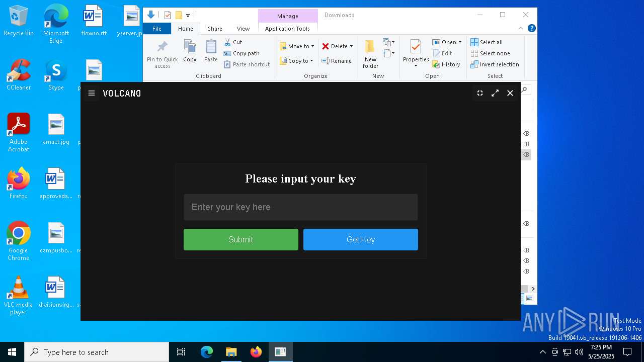Click the taskbar volume icon

pyautogui.click(x=579, y=352)
